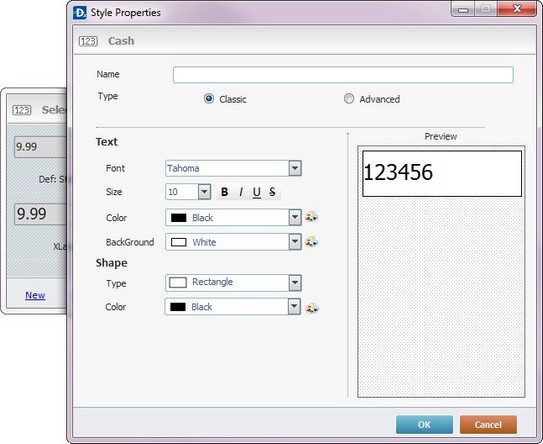Toggle Italic text formatting button
This screenshot has width=543, height=444.
click(x=241, y=192)
